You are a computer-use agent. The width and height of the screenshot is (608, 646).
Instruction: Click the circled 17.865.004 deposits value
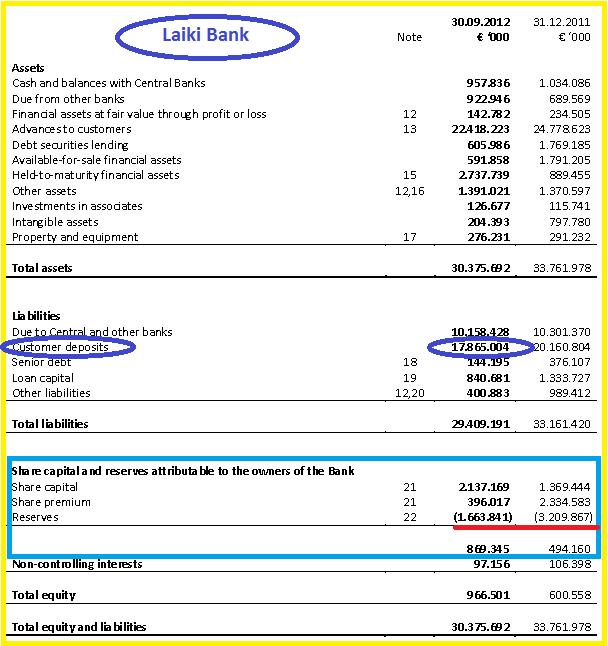(x=480, y=347)
